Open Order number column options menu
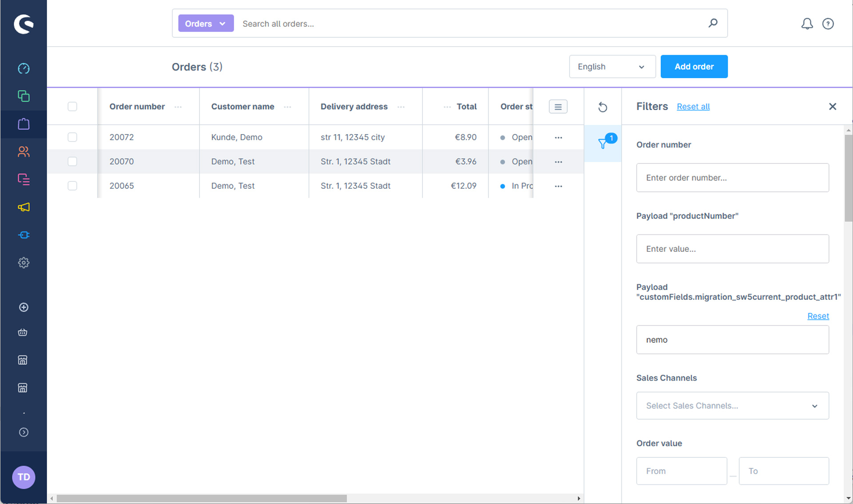Screen dimensions: 853x504 [178, 107]
